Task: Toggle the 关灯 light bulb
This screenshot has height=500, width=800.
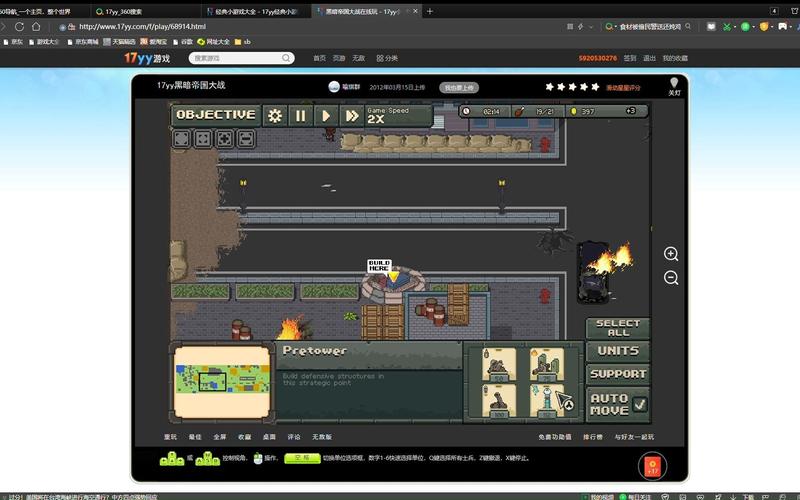Action: pos(674,84)
